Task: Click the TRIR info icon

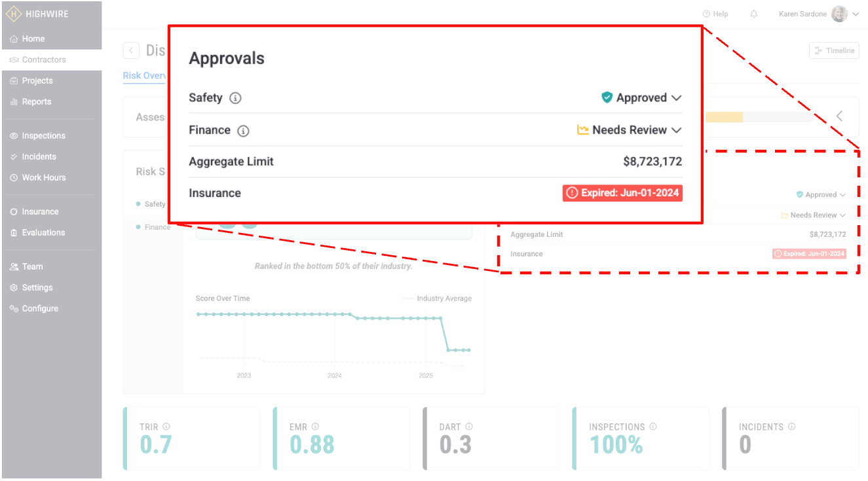Action: click(166, 427)
